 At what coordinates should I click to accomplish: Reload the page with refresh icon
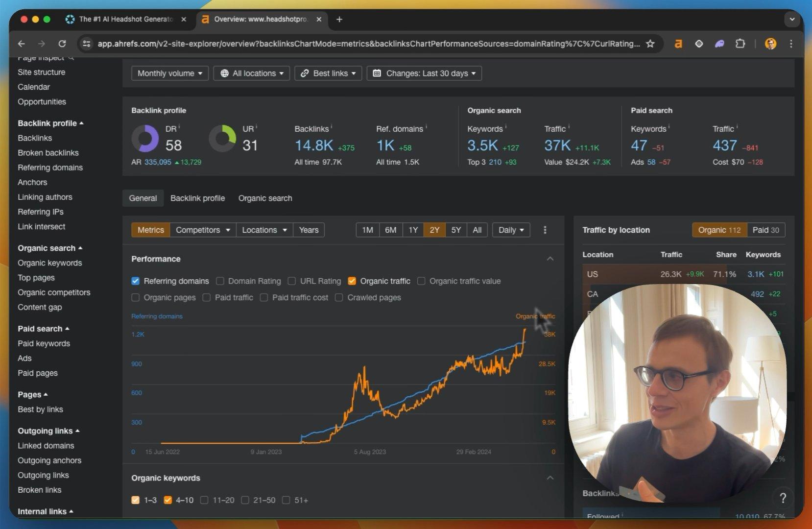62,44
